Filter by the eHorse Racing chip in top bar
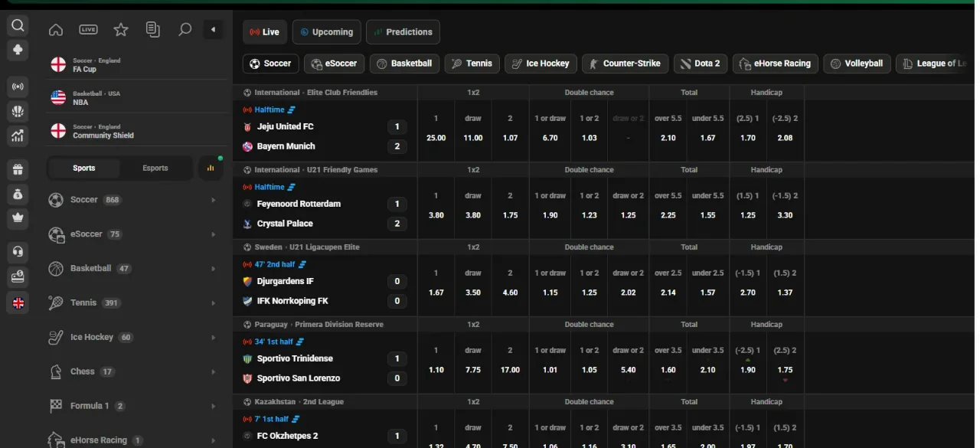Image resolution: width=980 pixels, height=448 pixels. [x=776, y=64]
